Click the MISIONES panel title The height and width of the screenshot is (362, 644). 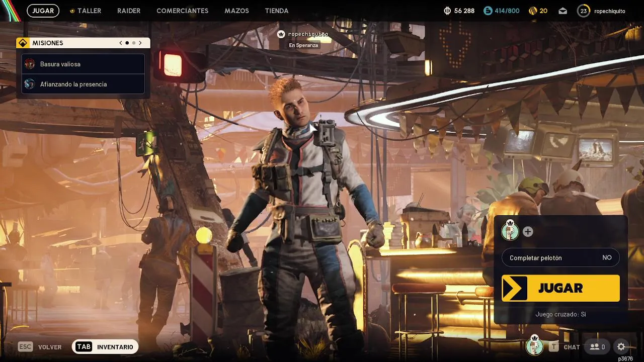point(48,43)
